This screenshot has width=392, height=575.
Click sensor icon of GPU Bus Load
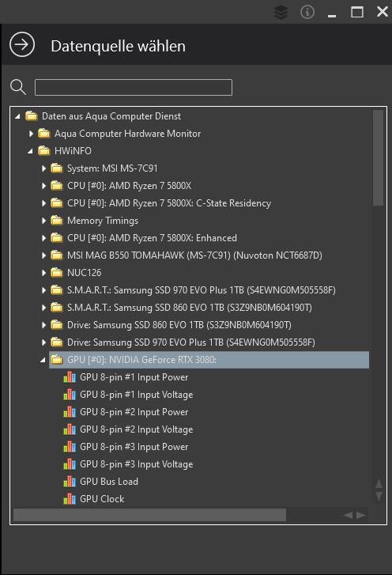[x=70, y=482]
